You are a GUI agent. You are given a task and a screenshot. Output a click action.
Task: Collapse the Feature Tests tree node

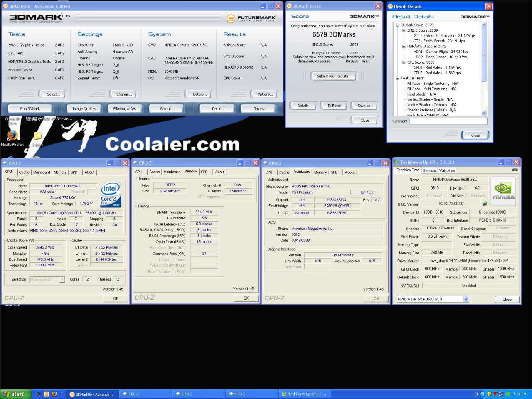coord(397,78)
